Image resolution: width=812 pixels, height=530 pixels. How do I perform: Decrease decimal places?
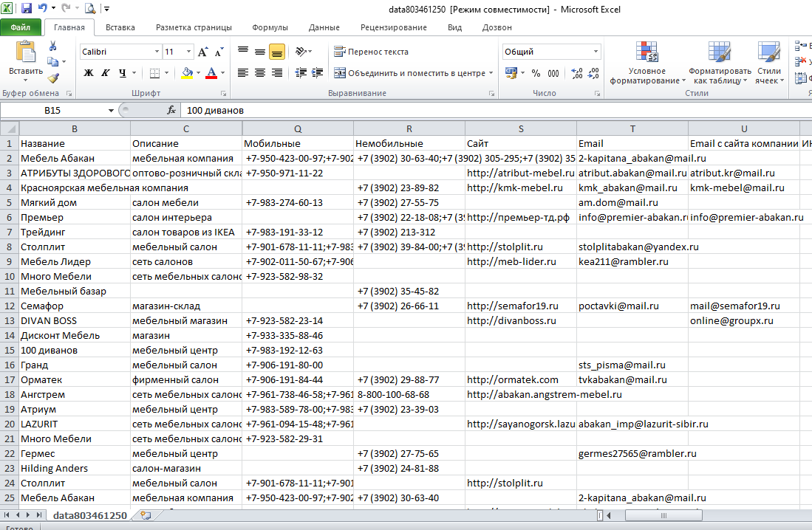(594, 73)
